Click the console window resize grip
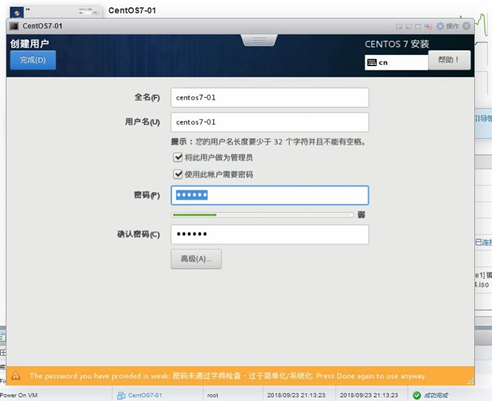 (470, 382)
